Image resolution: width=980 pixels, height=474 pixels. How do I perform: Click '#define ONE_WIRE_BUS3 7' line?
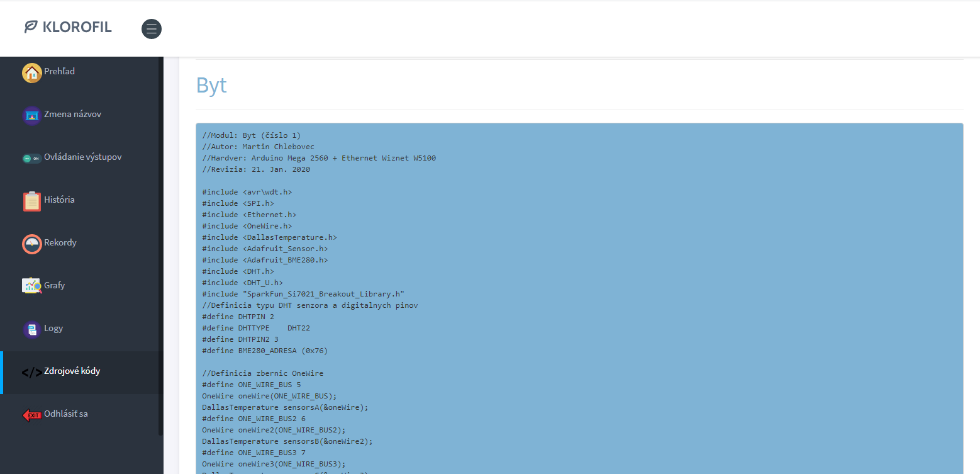(253, 453)
